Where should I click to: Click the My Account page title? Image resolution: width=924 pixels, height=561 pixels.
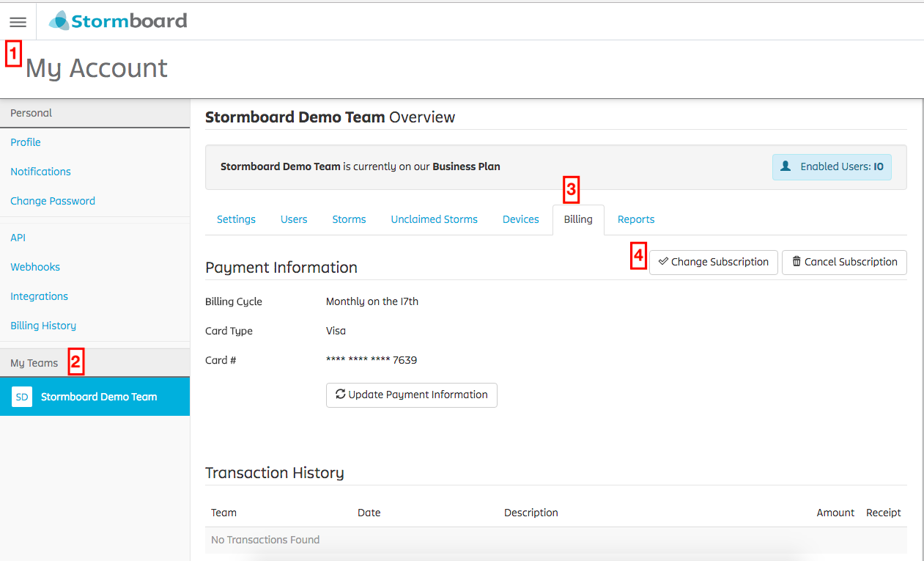pos(97,68)
